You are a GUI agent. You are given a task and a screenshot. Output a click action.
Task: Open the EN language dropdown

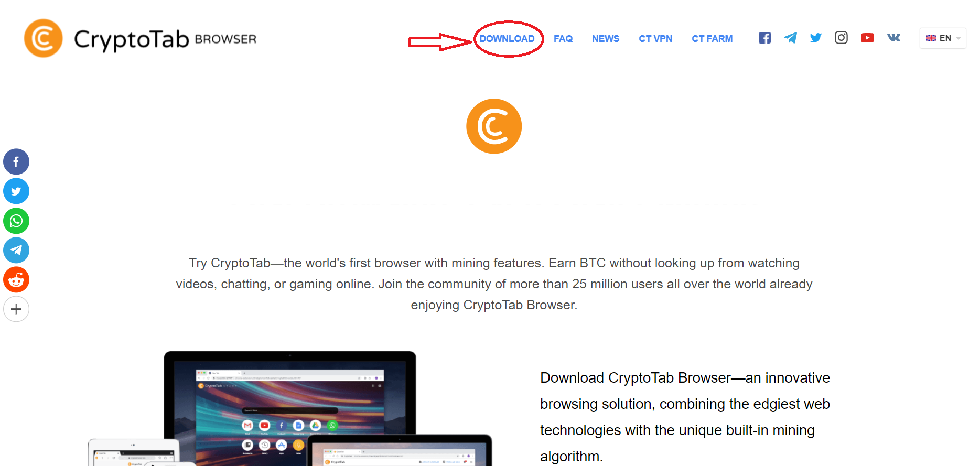[943, 38]
